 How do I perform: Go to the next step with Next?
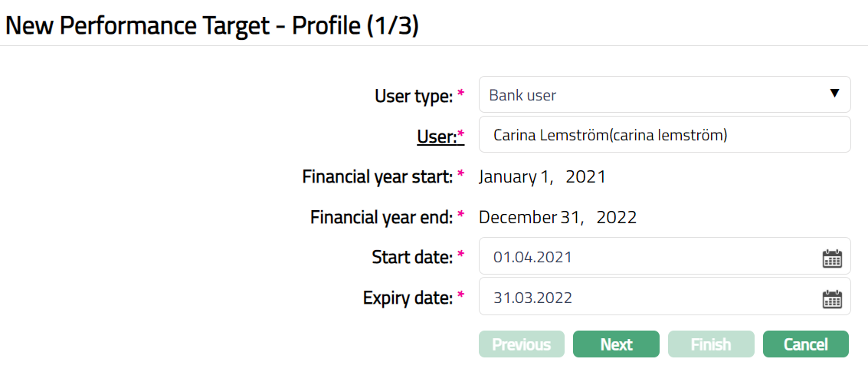(616, 344)
